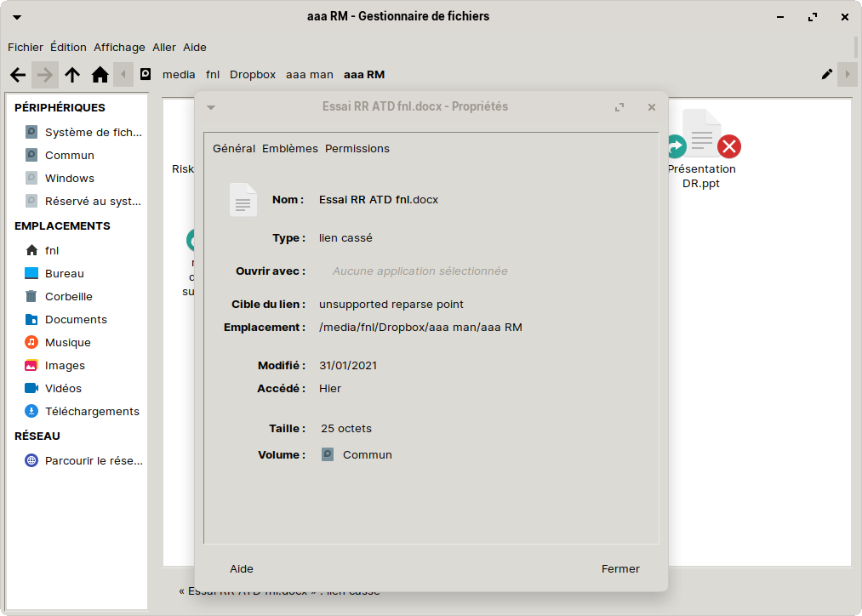Click the Dropbox path breadcrumb
Screen dimensions: 862x616
click(x=253, y=74)
